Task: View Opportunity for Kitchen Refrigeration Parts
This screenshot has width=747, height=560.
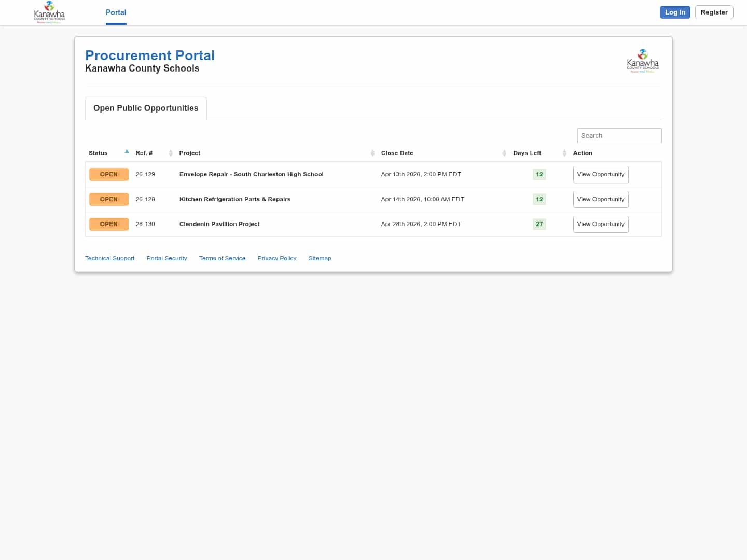Action: coord(600,200)
